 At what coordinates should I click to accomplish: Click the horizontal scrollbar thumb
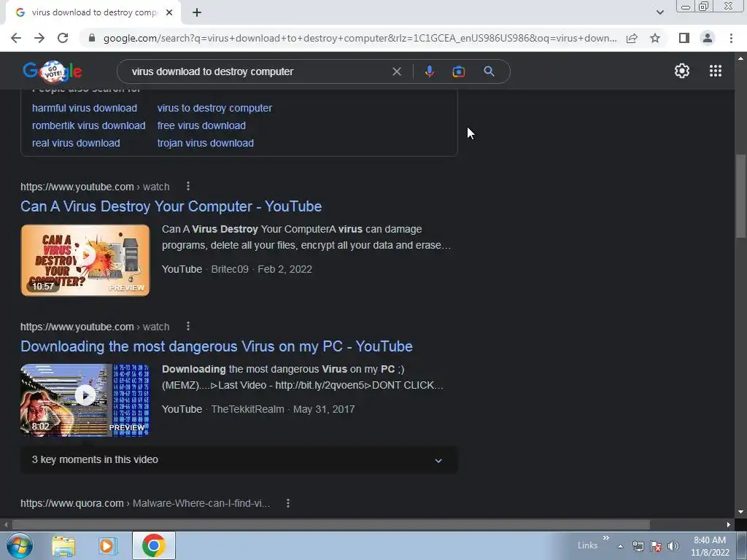pos(330,525)
